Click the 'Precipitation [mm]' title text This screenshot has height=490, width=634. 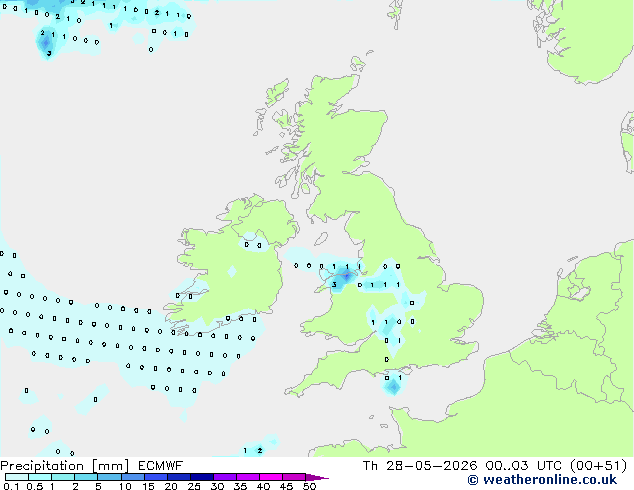65,466
